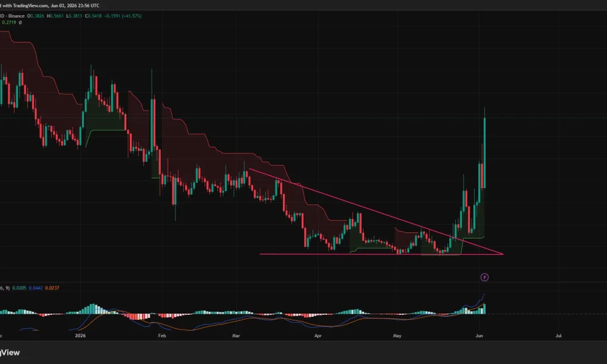
Task: Click the Jul label on time axis
Action: (558, 335)
